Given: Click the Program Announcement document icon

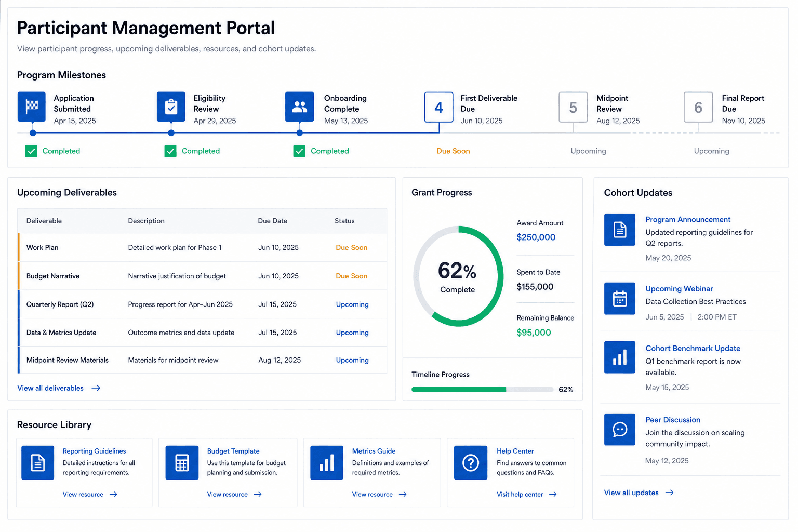Looking at the screenshot, I should tap(620, 230).
